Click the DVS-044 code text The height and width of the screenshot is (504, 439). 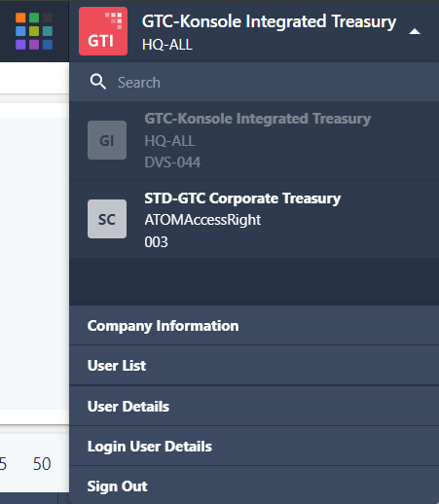[172, 162]
